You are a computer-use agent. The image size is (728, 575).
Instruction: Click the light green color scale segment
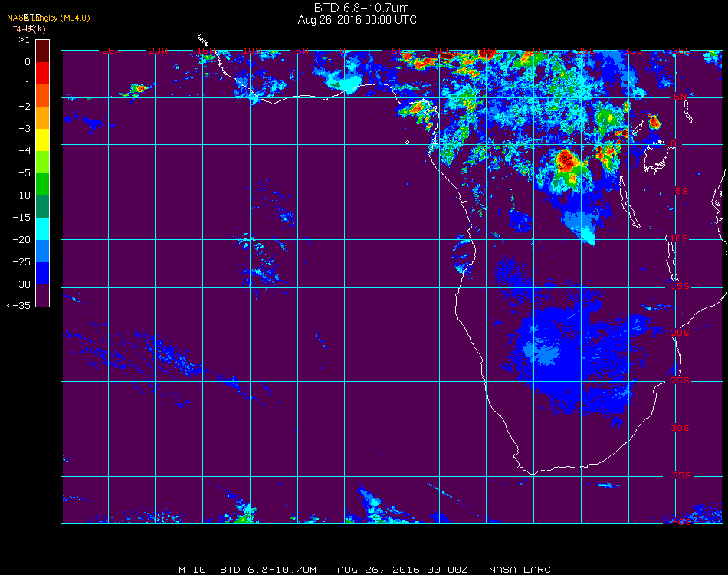pyautogui.click(x=42, y=162)
